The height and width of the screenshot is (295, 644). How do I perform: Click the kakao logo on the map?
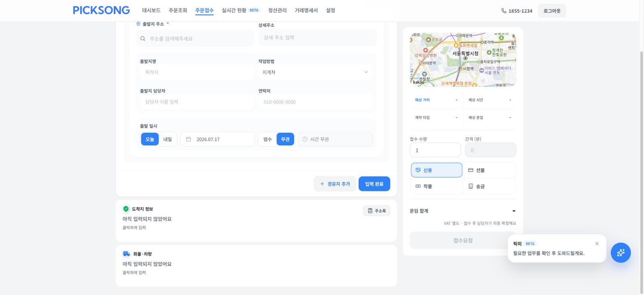click(x=419, y=83)
